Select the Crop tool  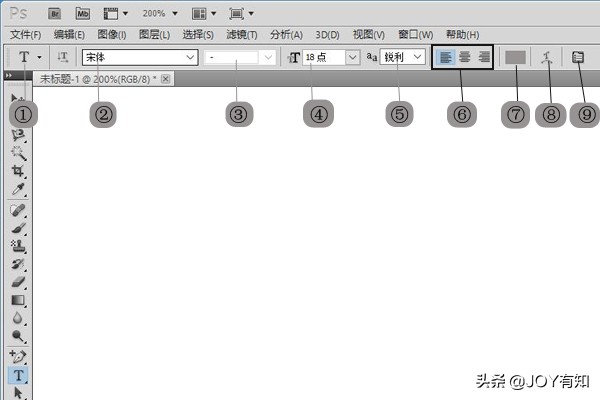coord(18,171)
